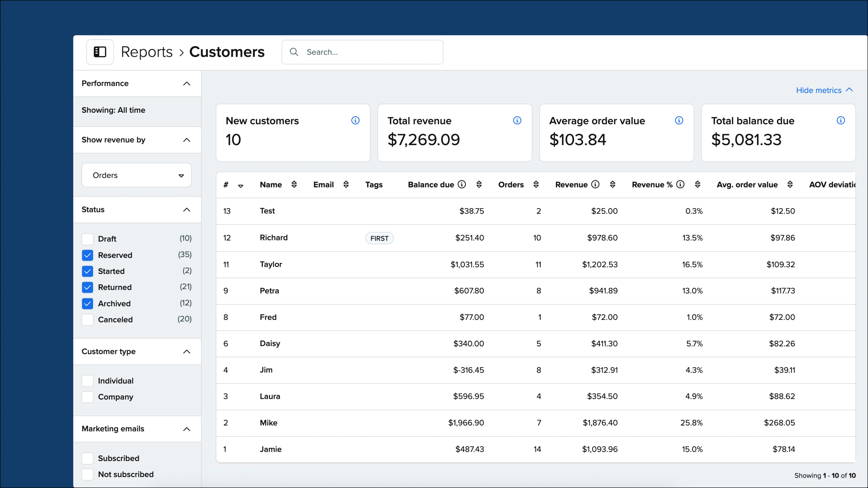Screen dimensions: 868x488
Task: Click the sort icon next to Name column
Action: tap(294, 184)
